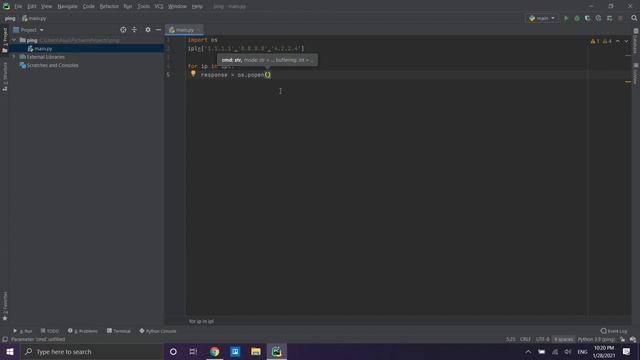Open the main run configuration dropdown
Viewport: 640px width, 360px height.
pos(542,18)
